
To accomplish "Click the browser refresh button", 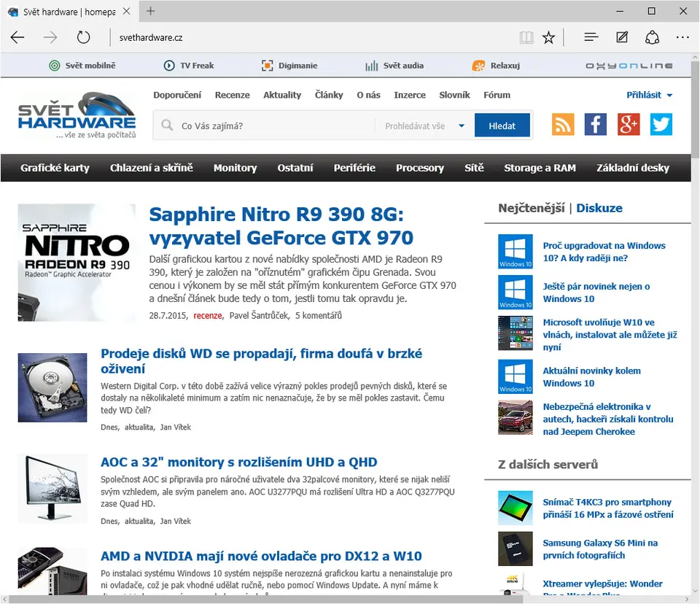I will tap(83, 37).
